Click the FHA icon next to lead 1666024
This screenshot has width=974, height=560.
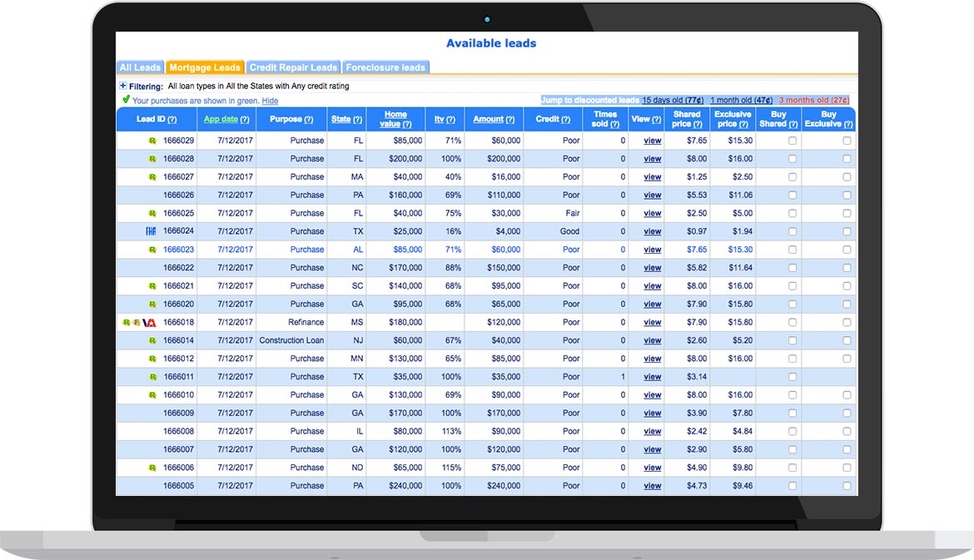(x=149, y=231)
